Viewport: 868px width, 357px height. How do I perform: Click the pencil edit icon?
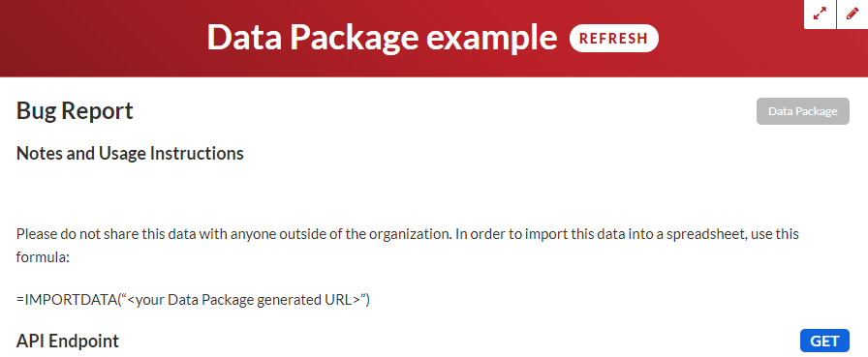point(852,15)
